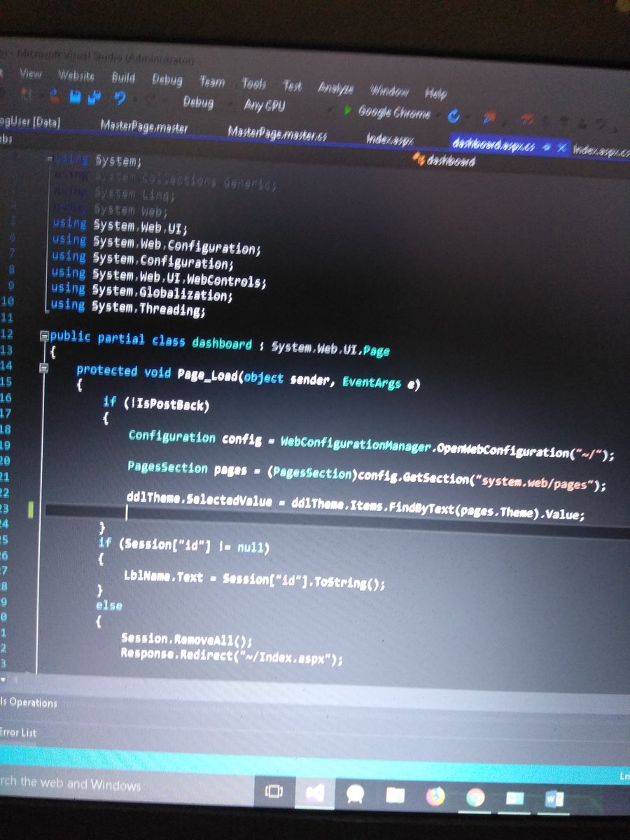Open the View menu

pyautogui.click(x=30, y=73)
